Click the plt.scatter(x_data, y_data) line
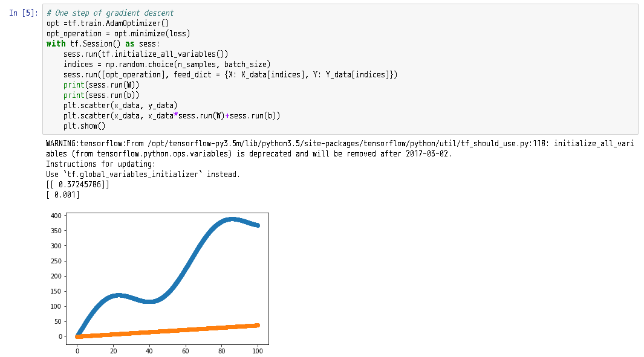Screen dimensions: 644x357 point(120,106)
